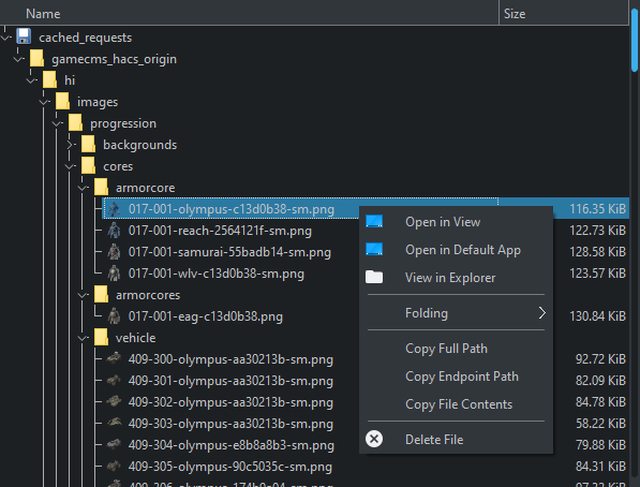The image size is (640, 487).
Task: Choose Open in Default App
Action: [x=456, y=249]
